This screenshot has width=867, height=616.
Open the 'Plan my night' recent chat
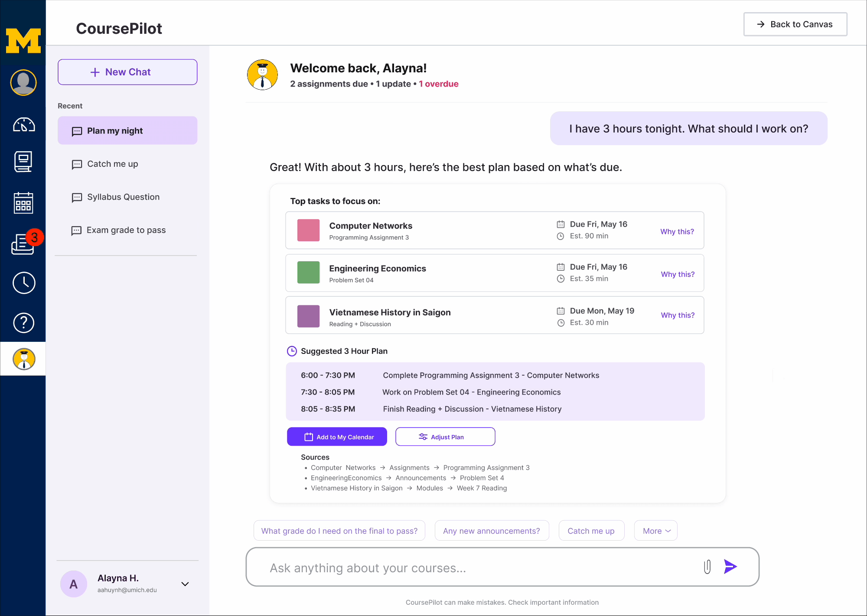point(127,130)
